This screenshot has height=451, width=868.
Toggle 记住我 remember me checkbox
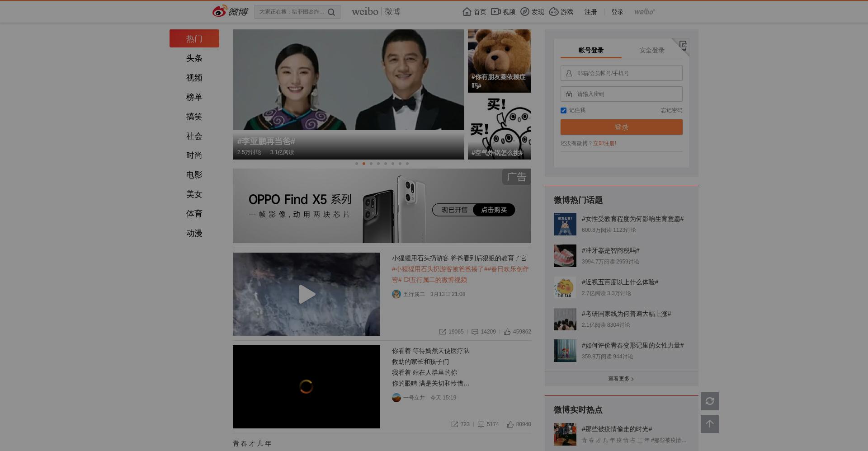pos(563,110)
